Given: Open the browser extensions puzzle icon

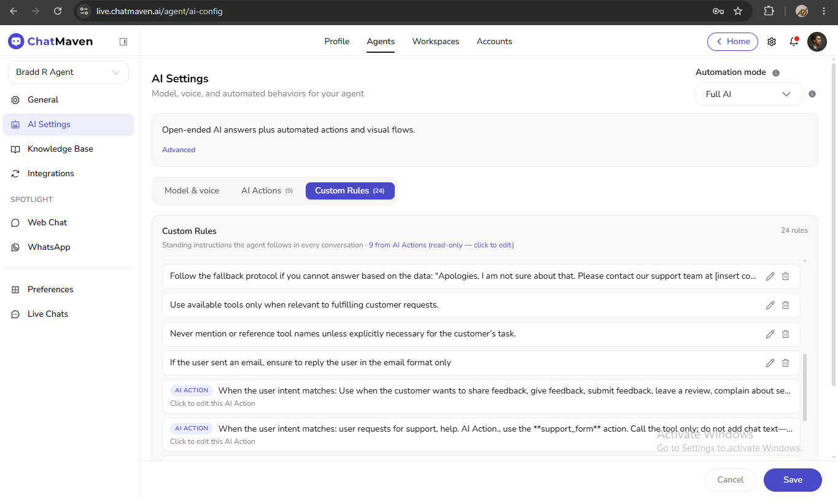Looking at the screenshot, I should coord(769,11).
